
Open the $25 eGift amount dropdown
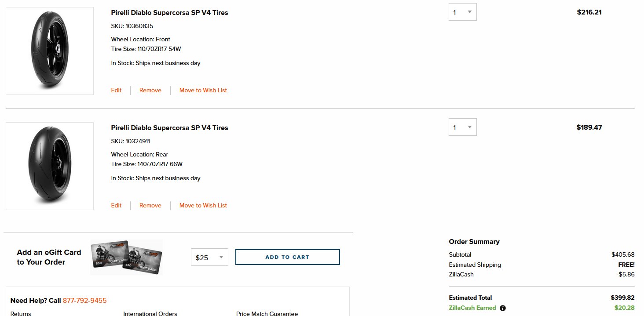(209, 257)
